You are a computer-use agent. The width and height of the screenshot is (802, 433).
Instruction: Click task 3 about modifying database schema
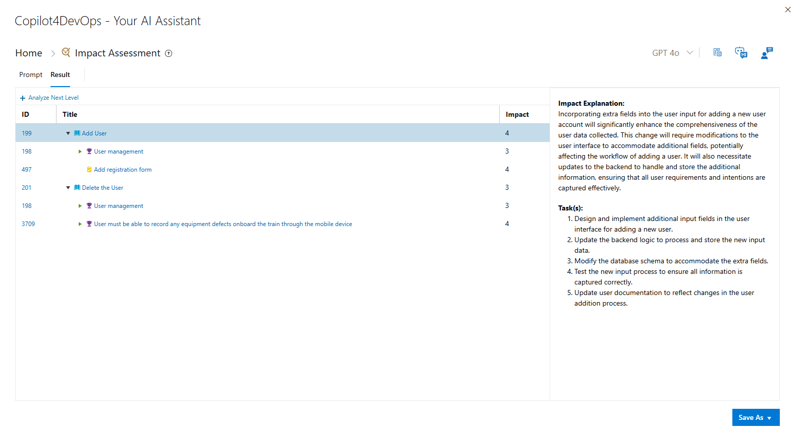pos(671,261)
